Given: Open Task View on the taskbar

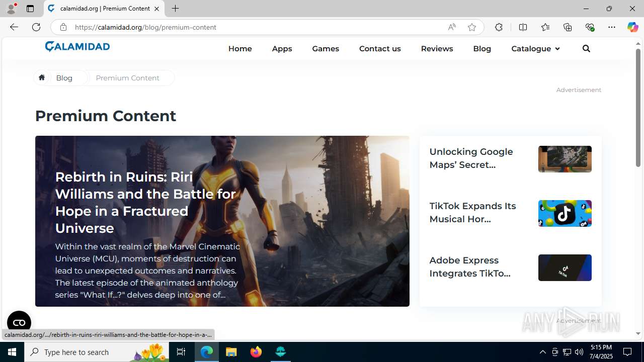Looking at the screenshot, I should (x=181, y=352).
